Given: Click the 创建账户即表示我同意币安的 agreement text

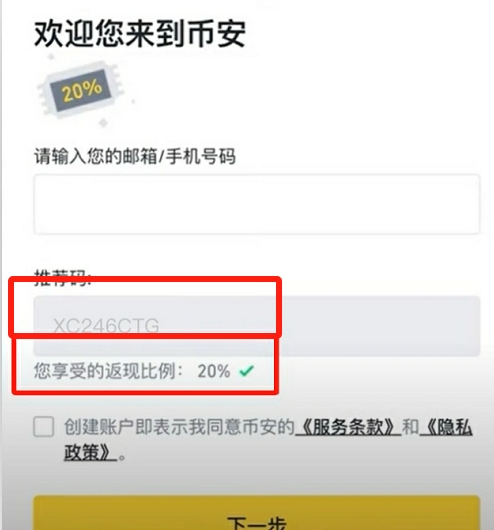Looking at the screenshot, I should click(180, 427).
